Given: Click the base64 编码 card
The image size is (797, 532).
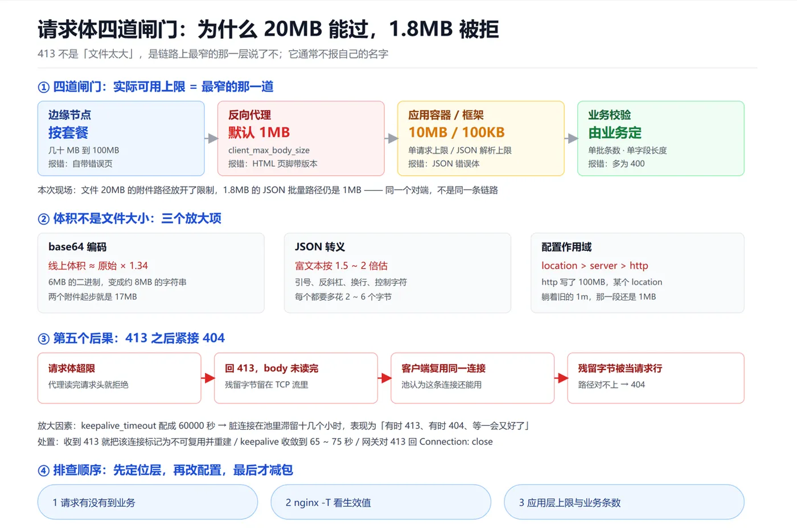Looking at the screenshot, I should pyautogui.click(x=151, y=273).
